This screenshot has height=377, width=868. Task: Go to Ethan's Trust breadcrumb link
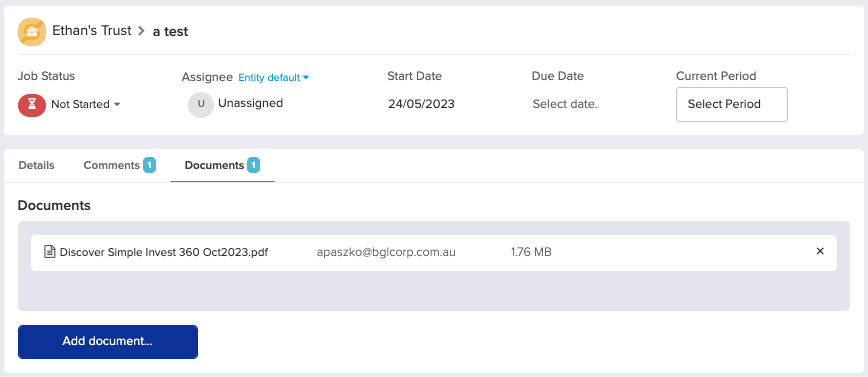pos(92,30)
